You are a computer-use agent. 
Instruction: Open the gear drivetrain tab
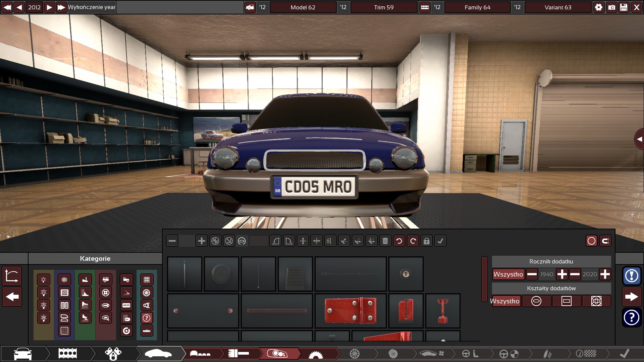click(316, 354)
